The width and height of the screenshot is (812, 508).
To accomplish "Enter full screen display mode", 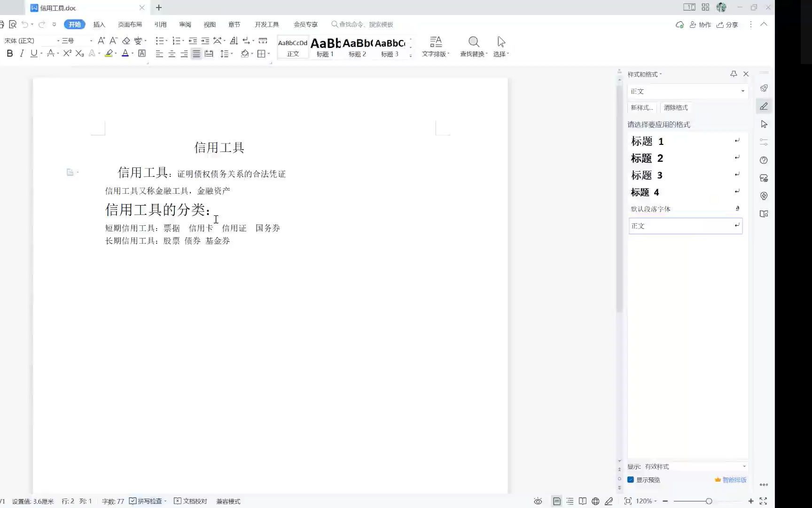I will [x=763, y=501].
